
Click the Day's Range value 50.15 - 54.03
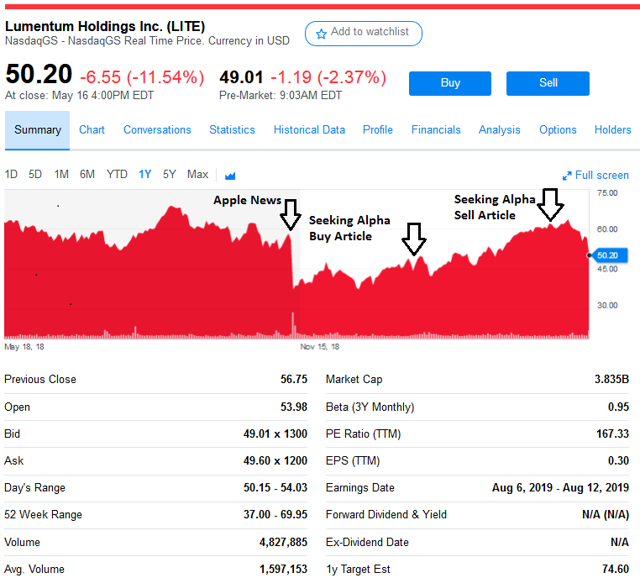coord(275,488)
